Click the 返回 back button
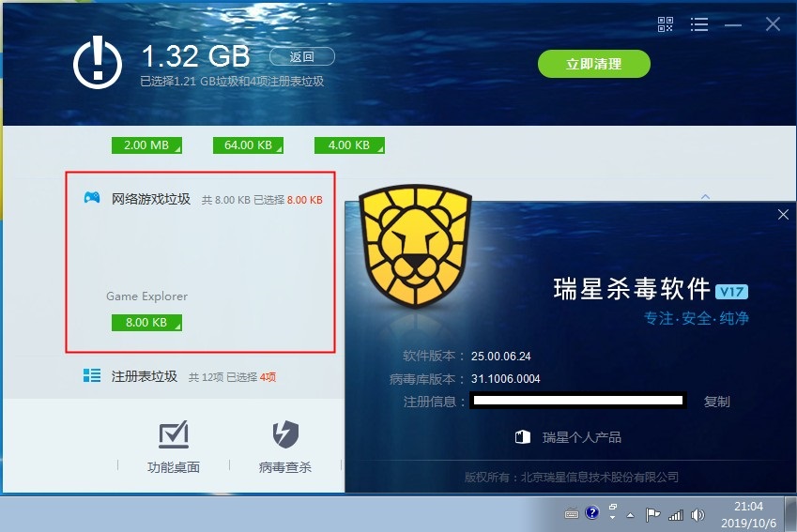 point(302,56)
